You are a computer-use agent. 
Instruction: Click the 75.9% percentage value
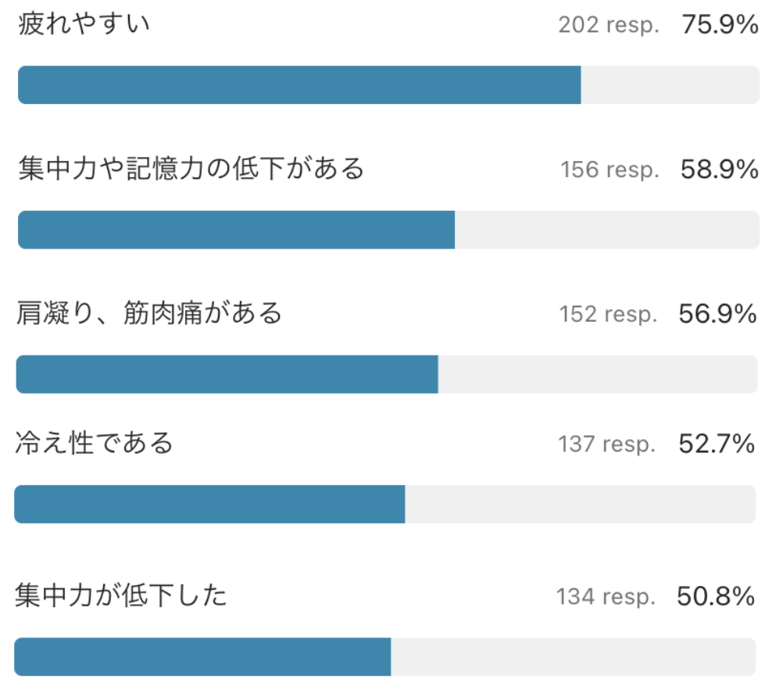pyautogui.click(x=720, y=24)
